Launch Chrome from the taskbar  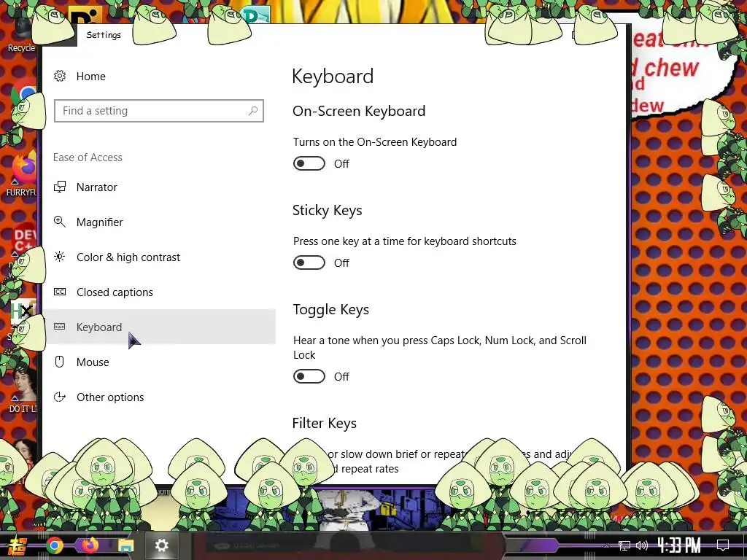point(54,545)
